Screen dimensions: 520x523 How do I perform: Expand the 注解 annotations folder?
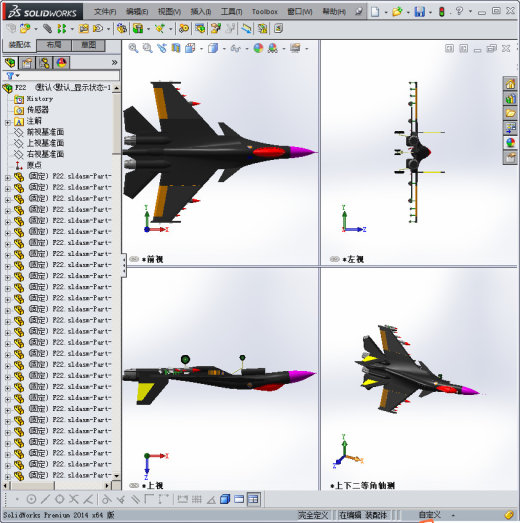point(8,122)
